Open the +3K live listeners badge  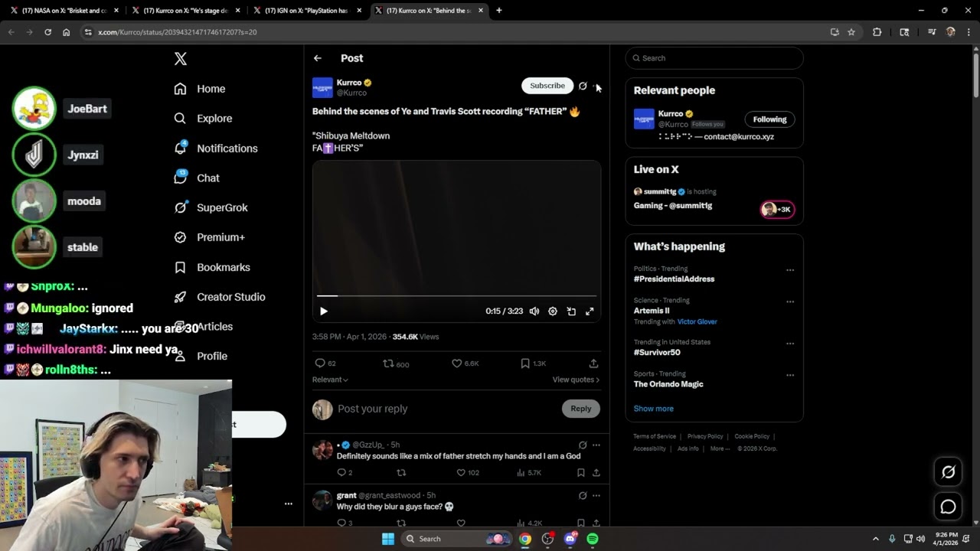tap(777, 210)
